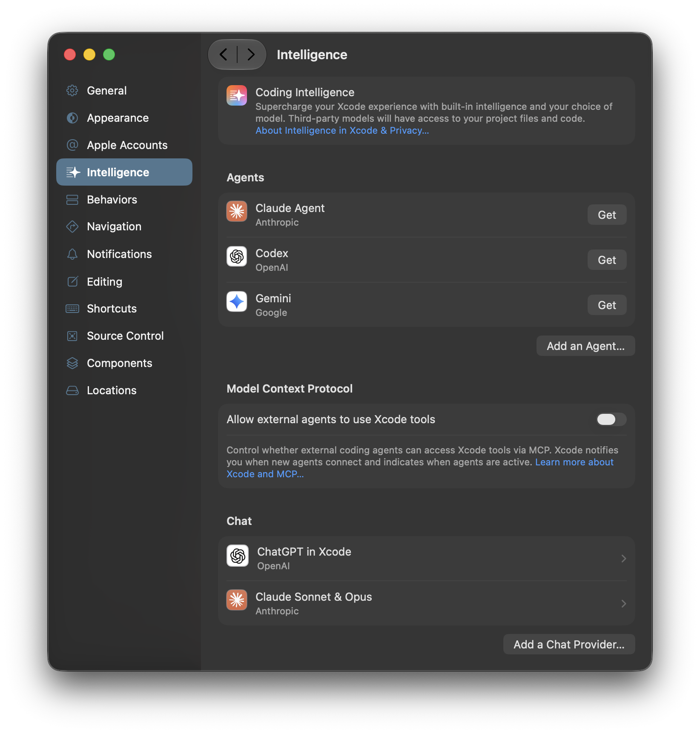Click the Editing pencil icon

click(73, 281)
